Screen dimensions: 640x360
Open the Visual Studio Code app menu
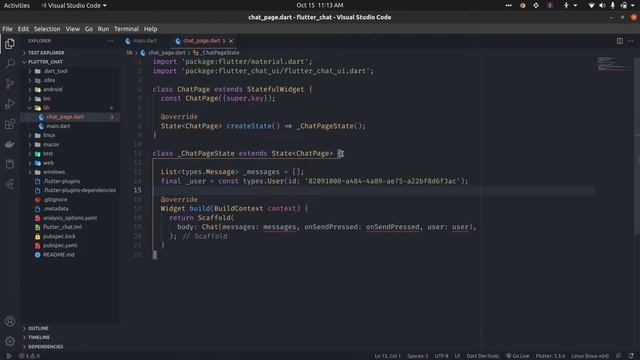pos(74,5)
